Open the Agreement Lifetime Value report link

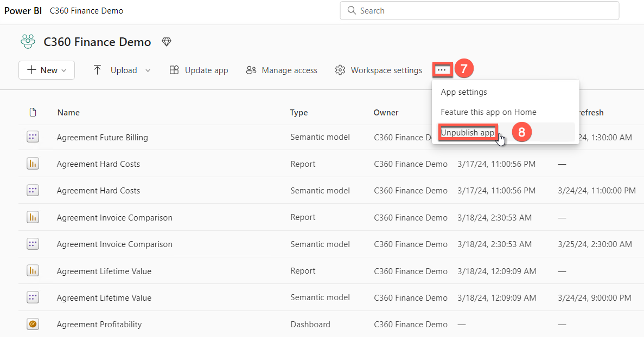click(104, 271)
